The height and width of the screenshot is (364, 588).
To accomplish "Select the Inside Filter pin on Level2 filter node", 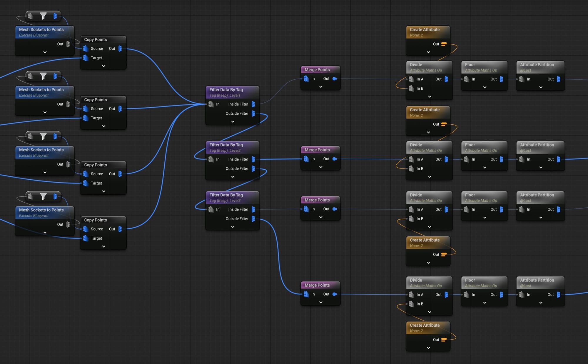I will pyautogui.click(x=253, y=159).
